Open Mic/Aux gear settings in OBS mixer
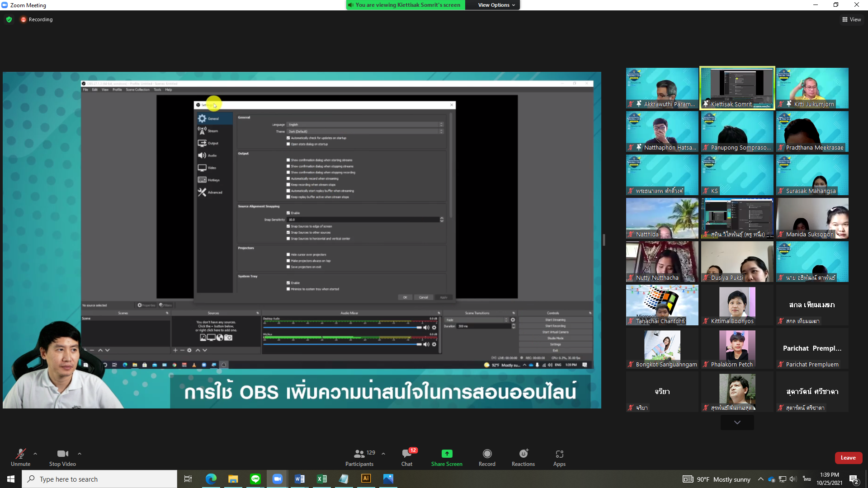Viewport: 868px width, 488px height. [x=434, y=344]
